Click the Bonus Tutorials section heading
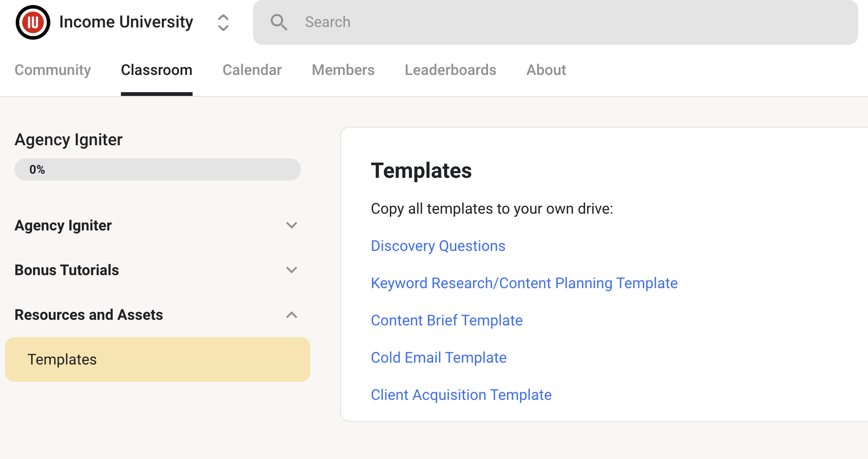 [x=67, y=270]
